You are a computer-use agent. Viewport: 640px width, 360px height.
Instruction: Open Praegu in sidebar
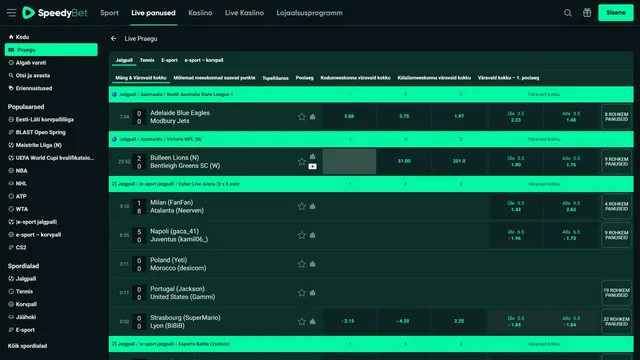point(51,50)
